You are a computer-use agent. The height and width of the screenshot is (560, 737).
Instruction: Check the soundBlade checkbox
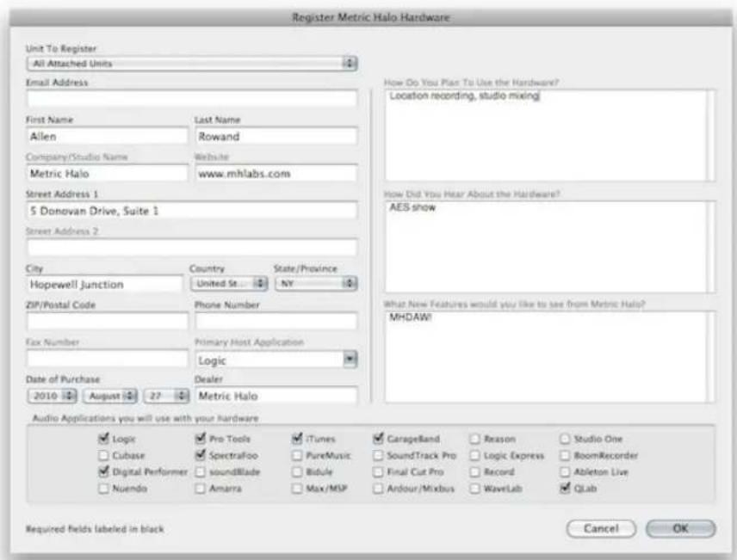[201, 471]
